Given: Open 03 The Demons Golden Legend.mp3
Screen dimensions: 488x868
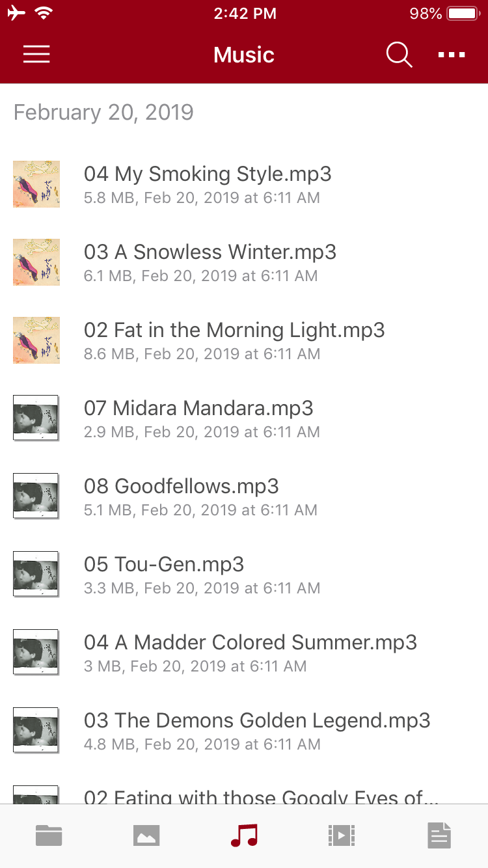Looking at the screenshot, I should pos(244,731).
